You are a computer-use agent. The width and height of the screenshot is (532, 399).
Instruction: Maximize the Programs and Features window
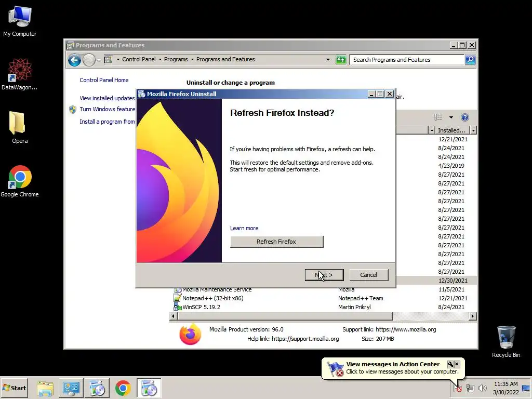(462, 45)
